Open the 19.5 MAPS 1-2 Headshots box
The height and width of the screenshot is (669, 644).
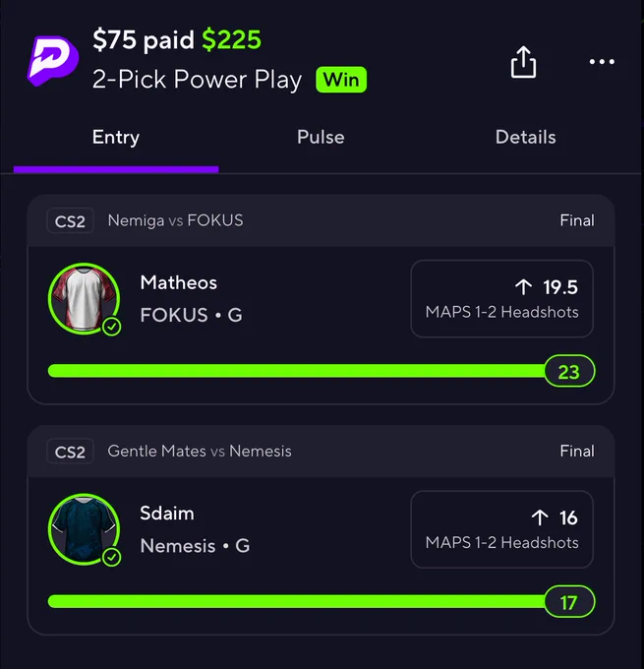coord(502,299)
